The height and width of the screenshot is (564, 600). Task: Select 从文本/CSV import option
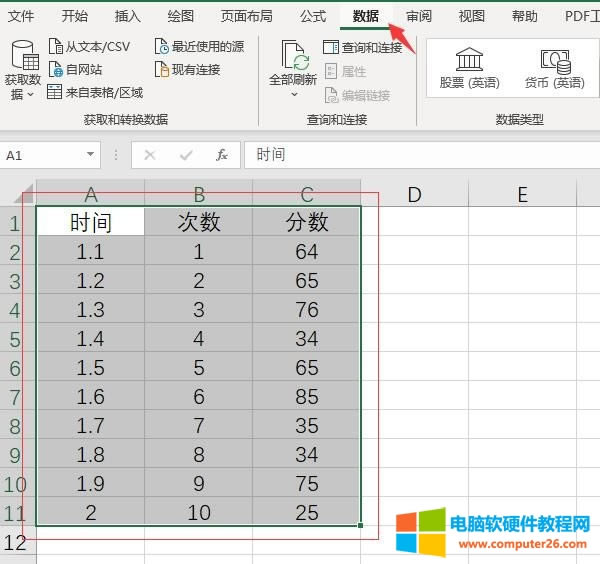pyautogui.click(x=89, y=47)
